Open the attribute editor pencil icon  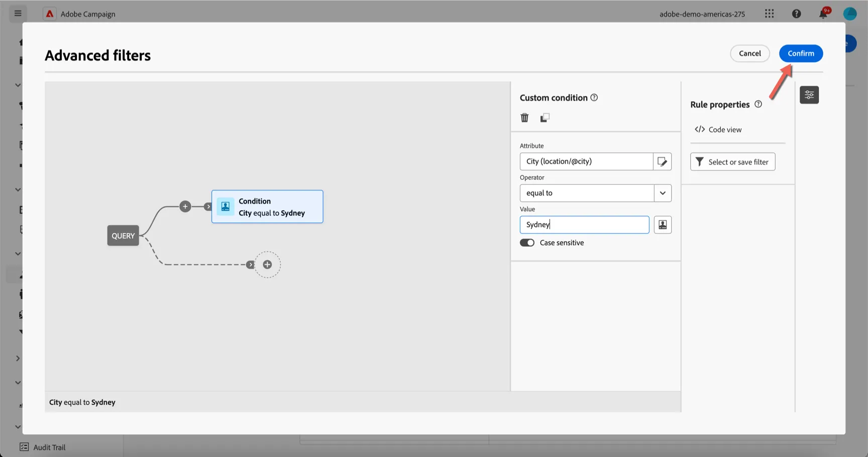[662, 161]
